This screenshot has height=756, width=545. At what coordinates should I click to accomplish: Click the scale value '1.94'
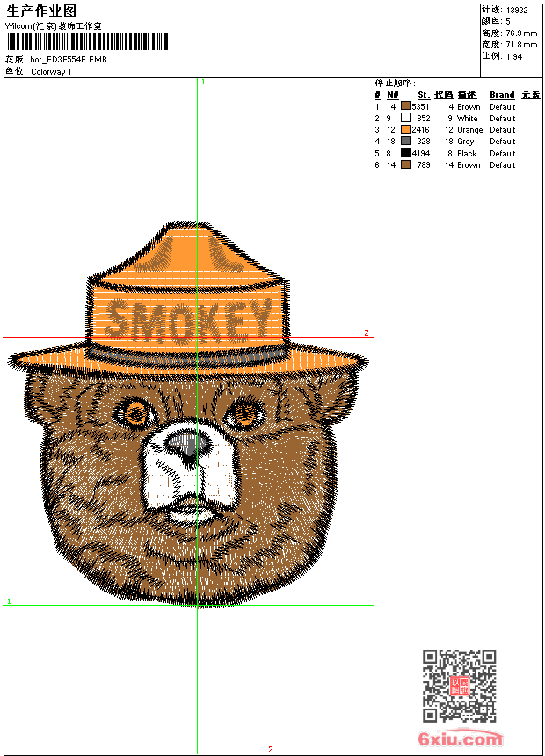pos(514,56)
